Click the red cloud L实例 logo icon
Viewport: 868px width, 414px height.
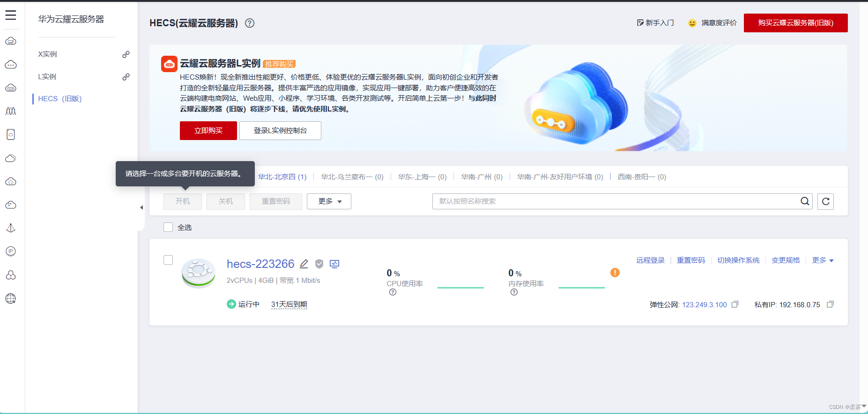[x=169, y=64]
